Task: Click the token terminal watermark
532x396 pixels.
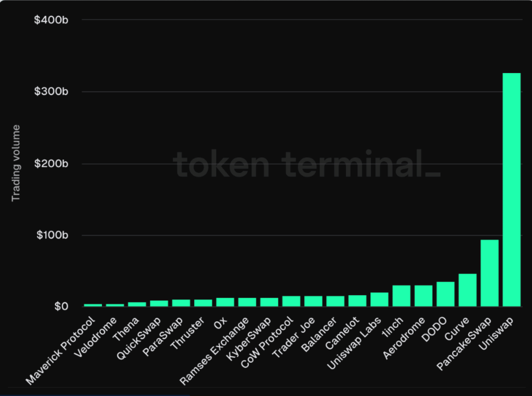Action: 306,164
